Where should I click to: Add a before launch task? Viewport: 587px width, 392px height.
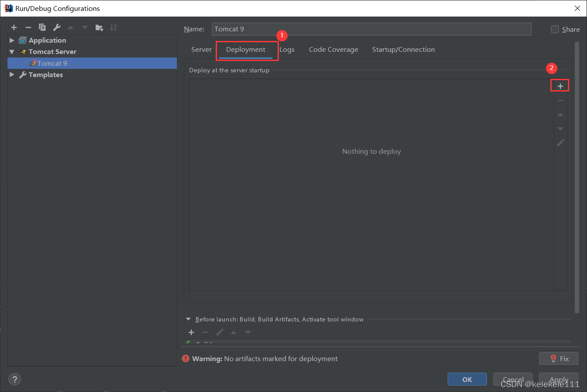(191, 332)
